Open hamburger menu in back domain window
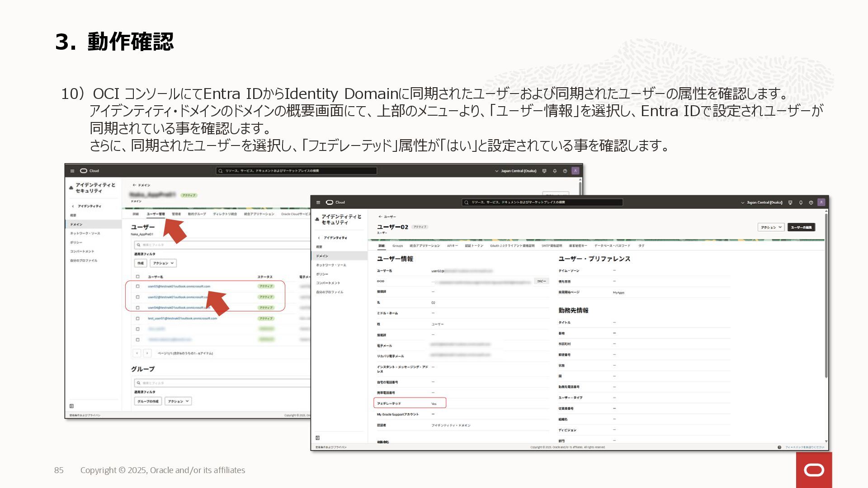Screen dimensions: 868x488 point(72,171)
